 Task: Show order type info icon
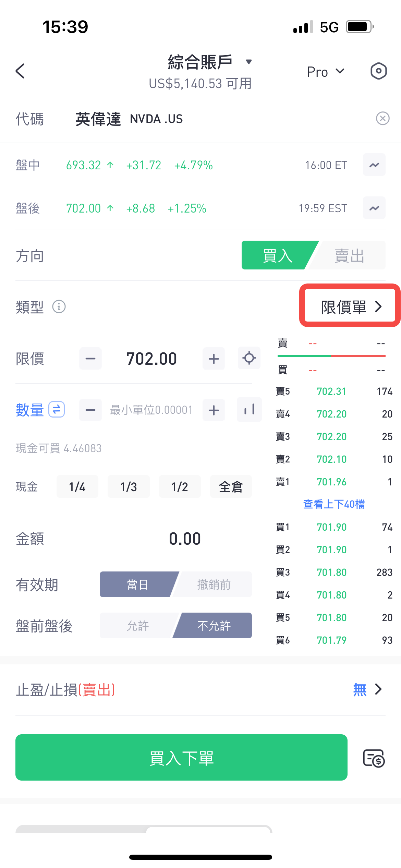coord(59,306)
